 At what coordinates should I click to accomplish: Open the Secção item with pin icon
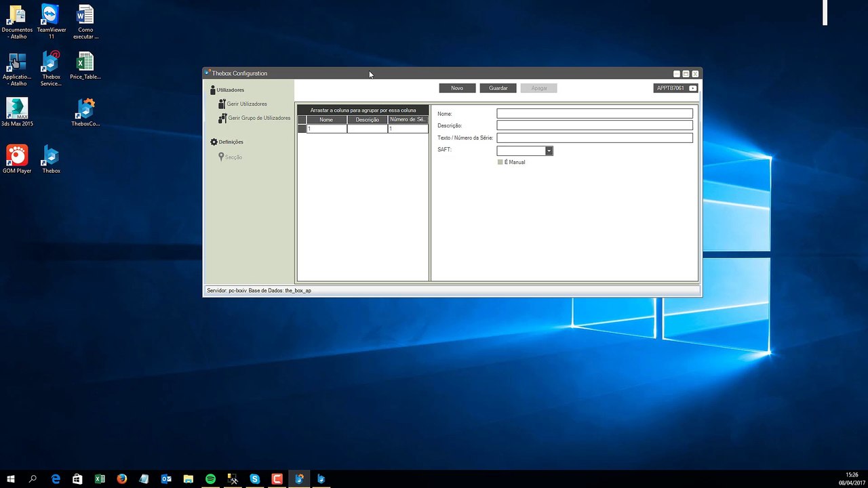230,157
